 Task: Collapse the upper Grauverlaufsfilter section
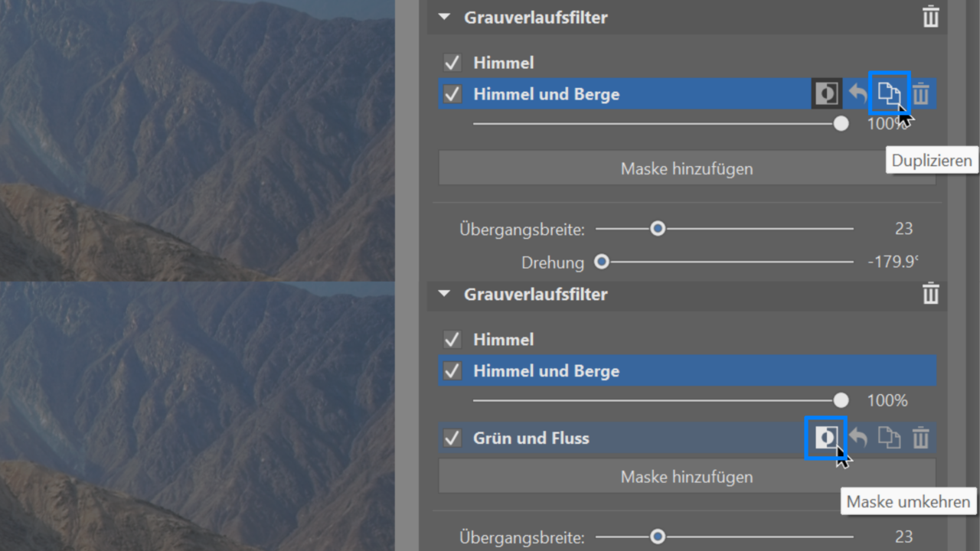443,16
